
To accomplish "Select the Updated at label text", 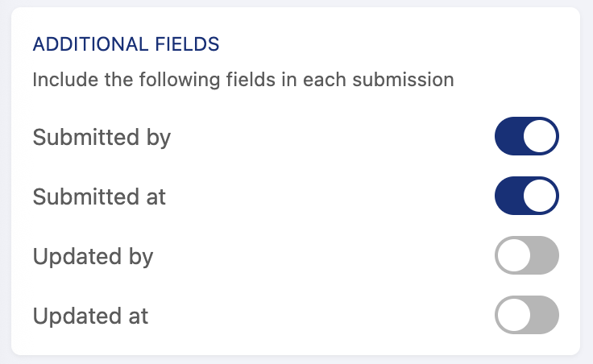I will click(90, 316).
